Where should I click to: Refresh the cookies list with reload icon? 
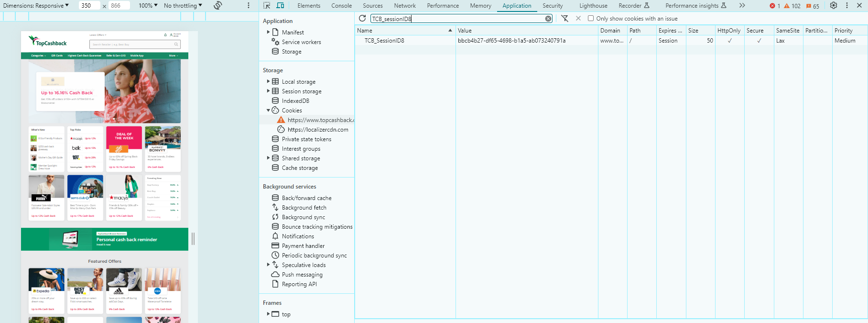coord(362,19)
